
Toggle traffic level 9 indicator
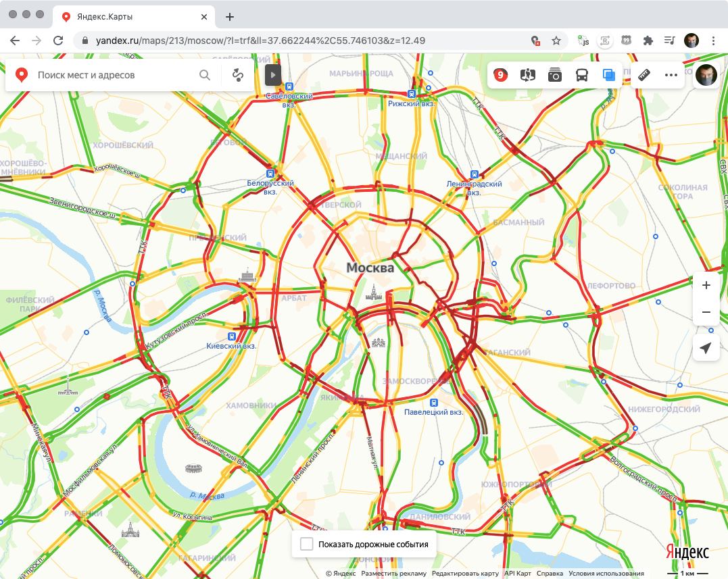(x=500, y=75)
